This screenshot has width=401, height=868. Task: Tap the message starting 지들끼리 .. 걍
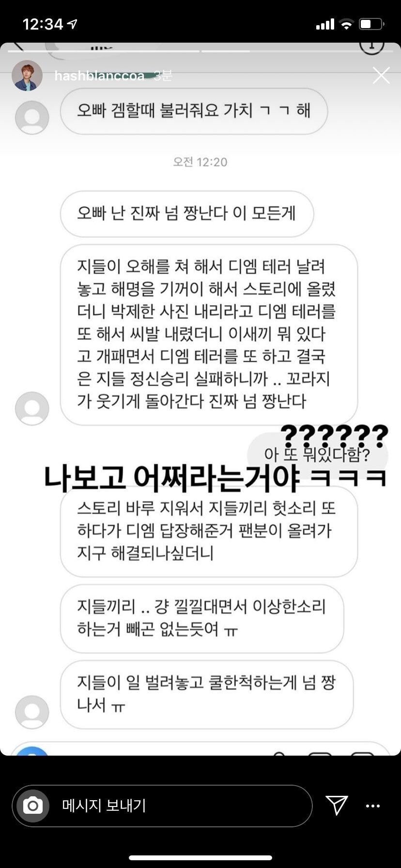tap(202, 618)
